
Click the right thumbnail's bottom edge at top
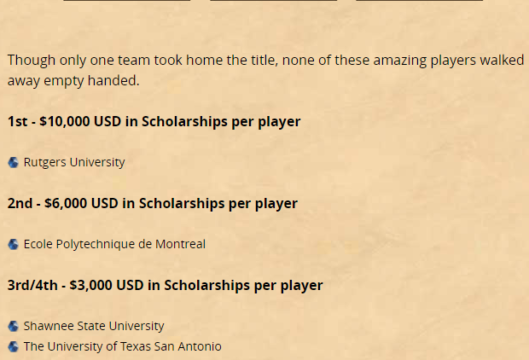[x=420, y=0]
